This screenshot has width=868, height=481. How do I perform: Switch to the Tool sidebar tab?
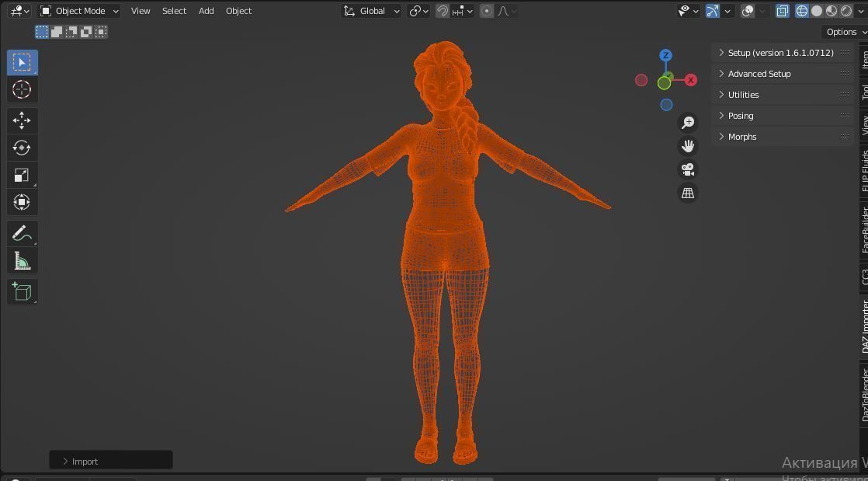pos(864,92)
